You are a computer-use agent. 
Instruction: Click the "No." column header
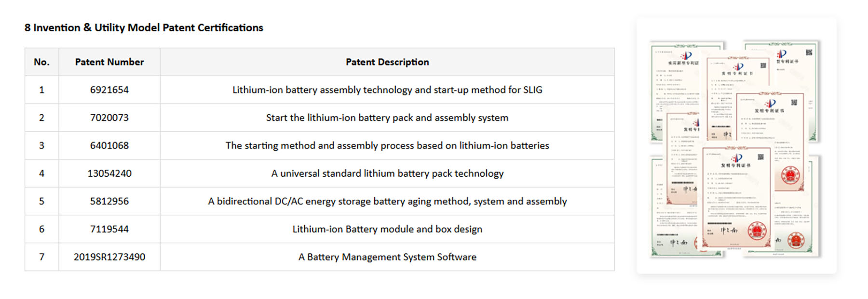41,62
